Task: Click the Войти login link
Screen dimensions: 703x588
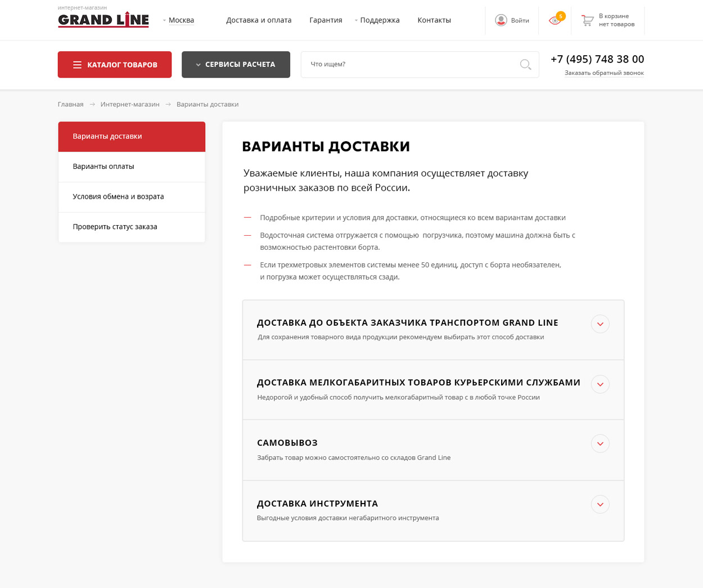Action: pos(520,21)
